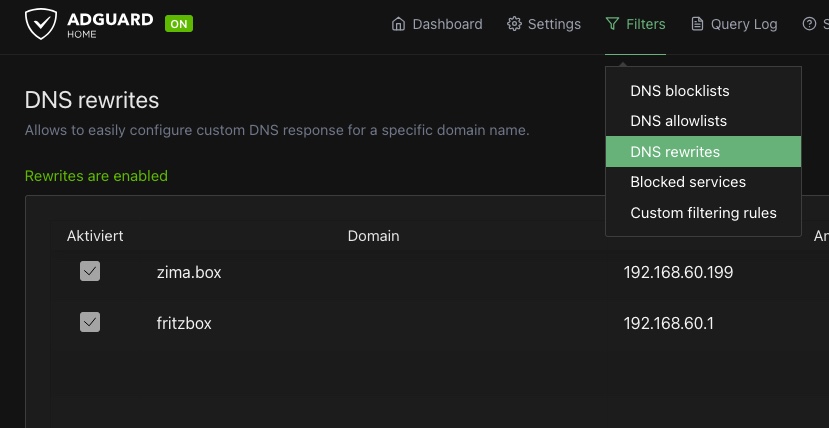Click the Filters funnel icon

[x=612, y=24]
